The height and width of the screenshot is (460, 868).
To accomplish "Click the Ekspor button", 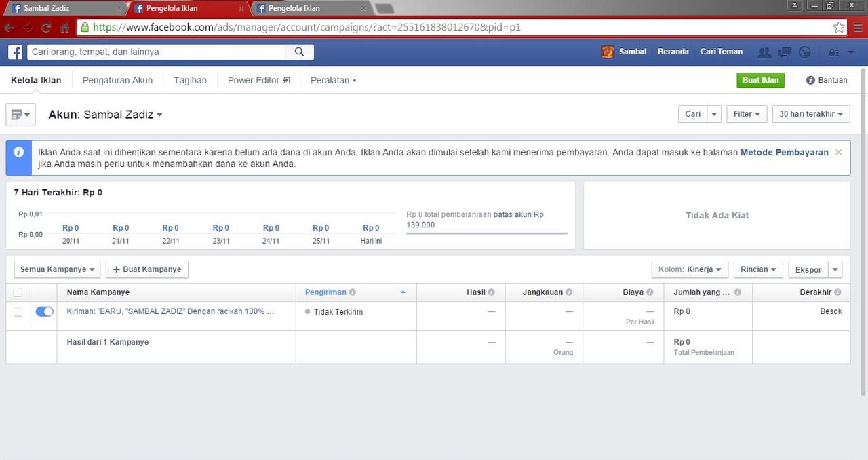I will click(x=808, y=269).
